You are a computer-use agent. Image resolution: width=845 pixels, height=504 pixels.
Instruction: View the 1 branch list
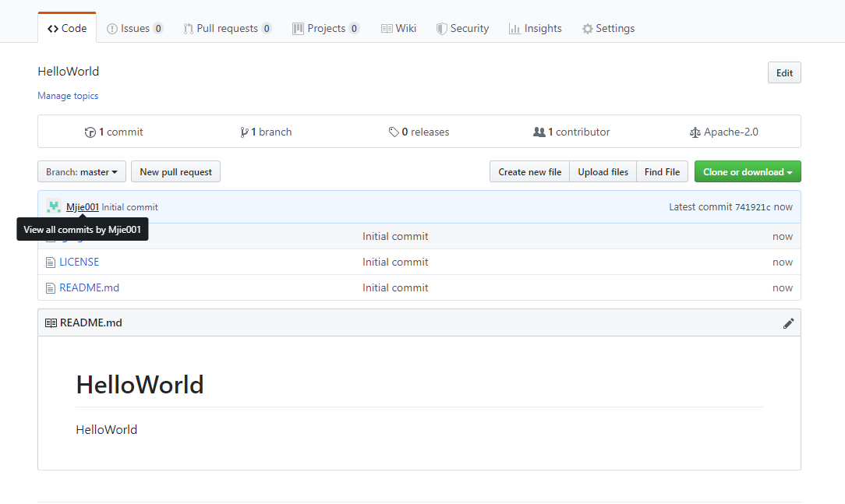click(x=266, y=132)
